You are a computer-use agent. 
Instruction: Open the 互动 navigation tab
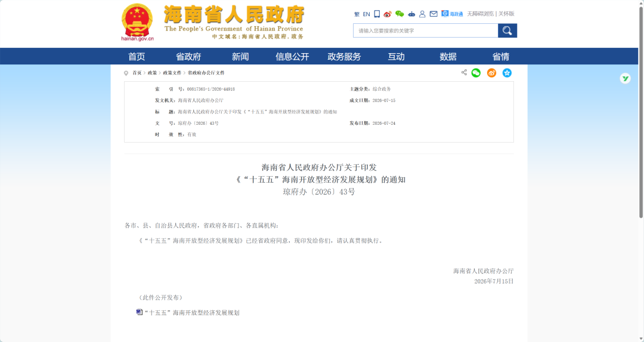point(396,56)
